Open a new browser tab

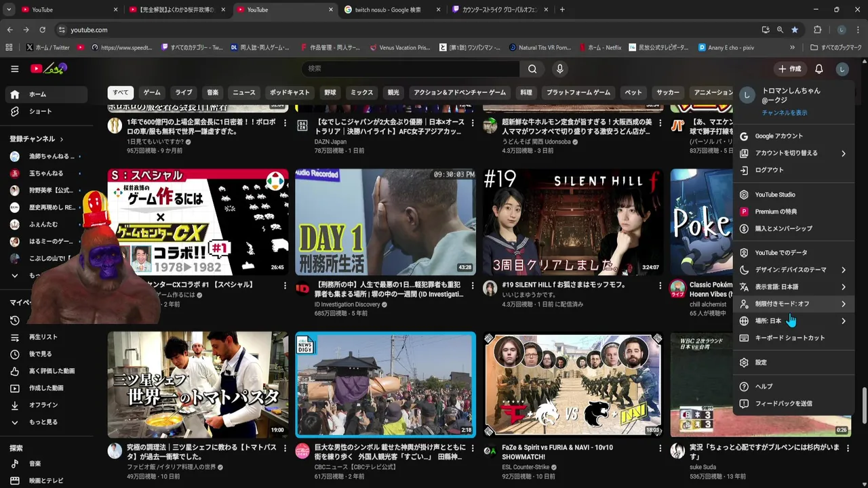(x=562, y=9)
